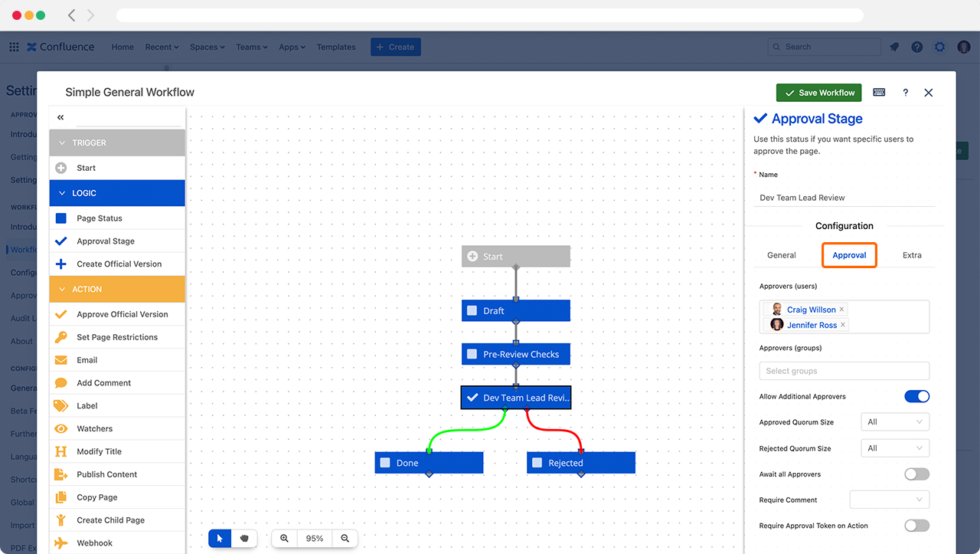Remove Craig Willson from approvers
Image resolution: width=980 pixels, height=554 pixels.
point(842,310)
